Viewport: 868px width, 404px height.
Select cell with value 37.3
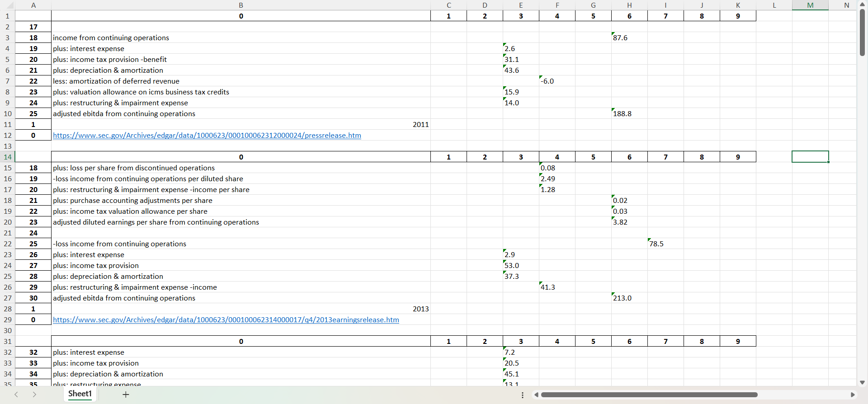click(521, 276)
